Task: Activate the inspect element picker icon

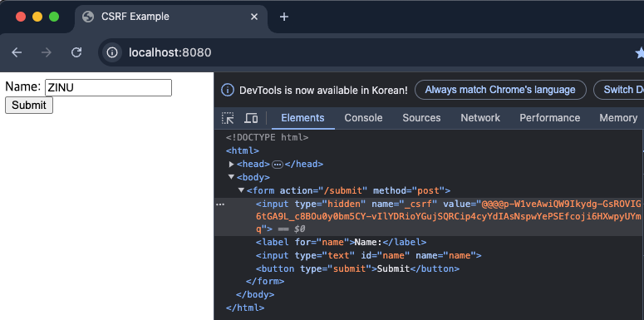Action: tap(228, 118)
